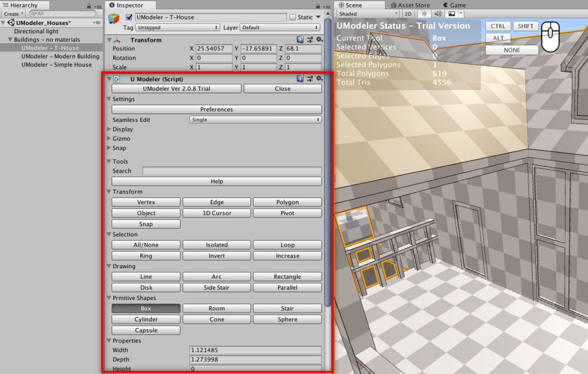Open the Static dropdown arrow
588x374 pixels.
tap(318, 17)
